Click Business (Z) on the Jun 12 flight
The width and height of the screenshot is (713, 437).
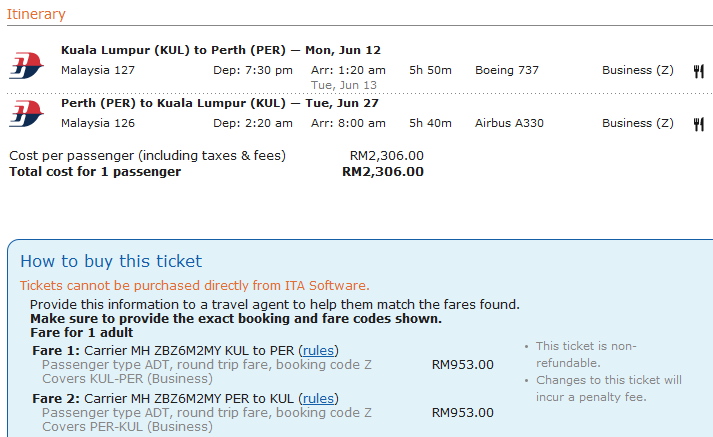click(637, 70)
